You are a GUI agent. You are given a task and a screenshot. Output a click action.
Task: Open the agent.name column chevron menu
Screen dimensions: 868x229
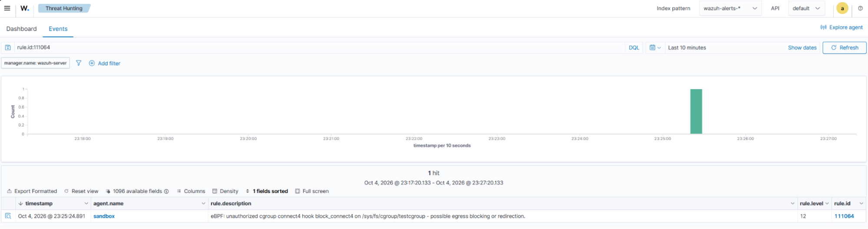203,203
